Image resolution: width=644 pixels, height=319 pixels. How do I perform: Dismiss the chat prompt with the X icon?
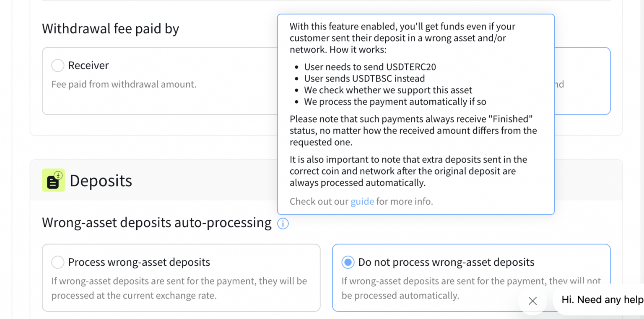[x=532, y=301]
